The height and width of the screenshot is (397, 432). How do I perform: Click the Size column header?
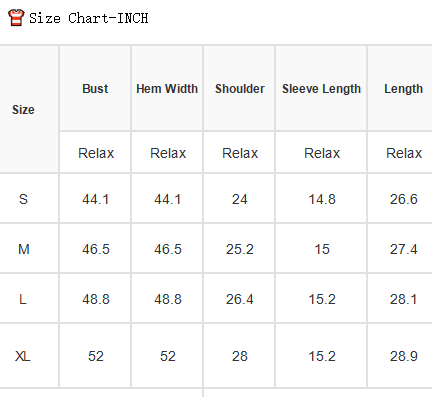(23, 110)
